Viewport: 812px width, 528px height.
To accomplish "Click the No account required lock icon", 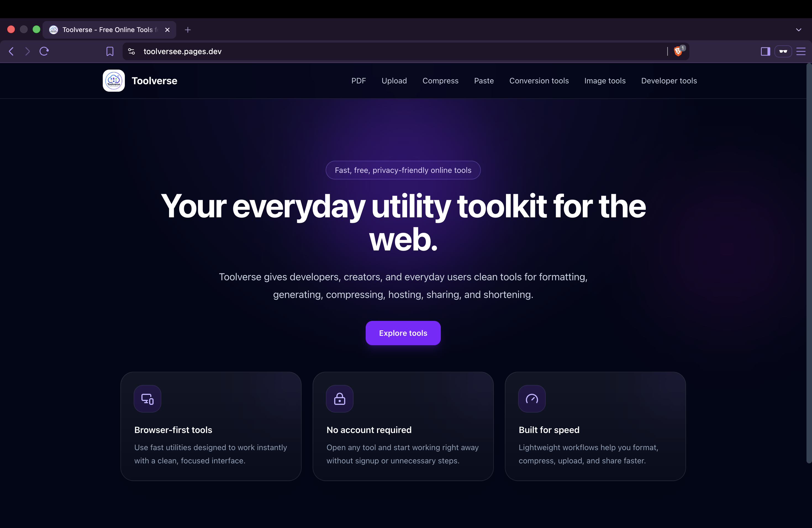I will pos(339,399).
